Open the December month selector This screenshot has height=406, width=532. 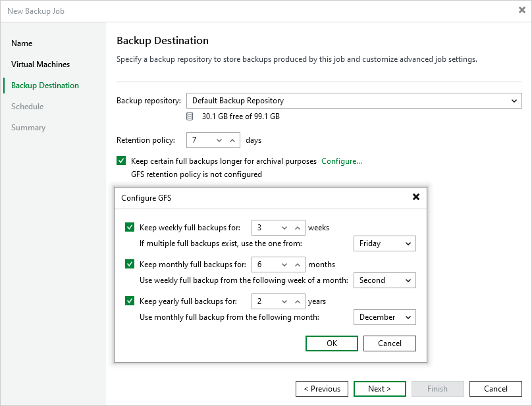pyautogui.click(x=385, y=317)
